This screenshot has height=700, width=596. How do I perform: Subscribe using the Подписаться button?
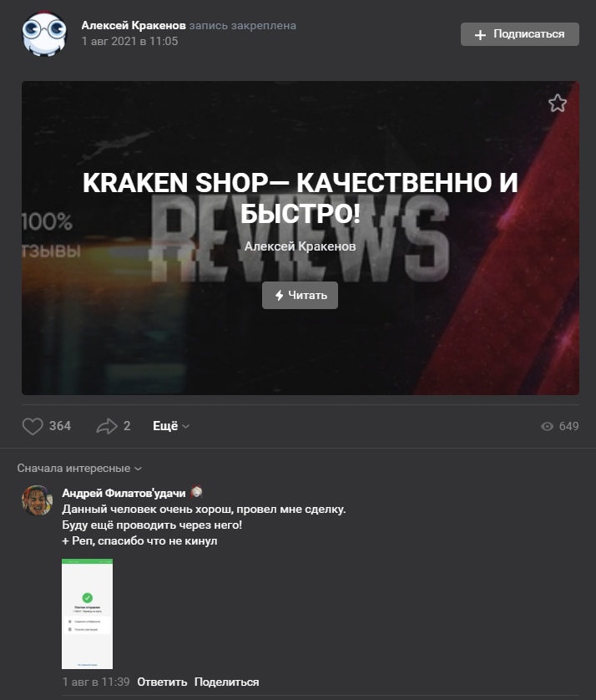(520, 34)
